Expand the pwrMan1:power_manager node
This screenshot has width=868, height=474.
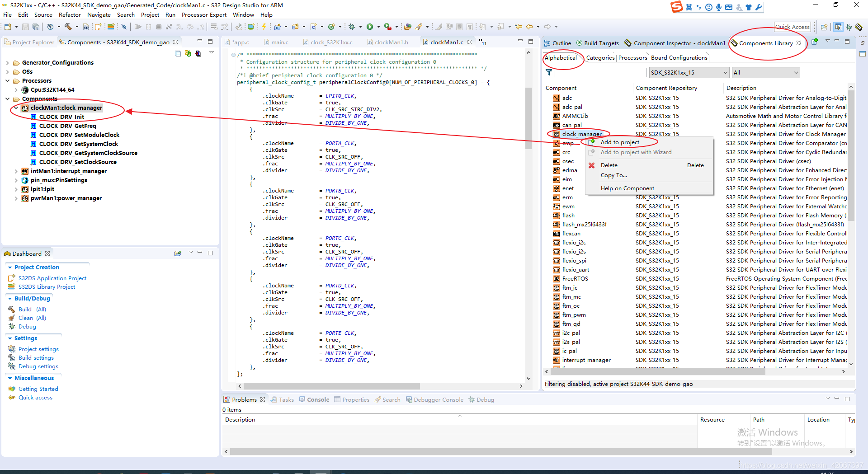16,198
